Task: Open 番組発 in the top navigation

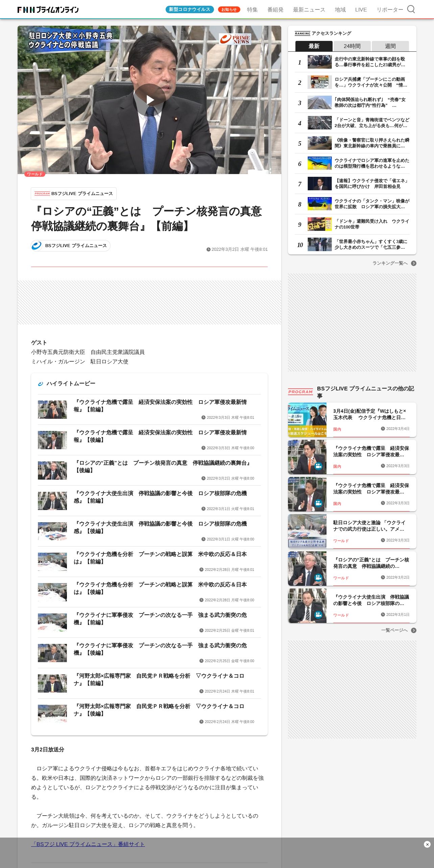Action: pos(275,9)
